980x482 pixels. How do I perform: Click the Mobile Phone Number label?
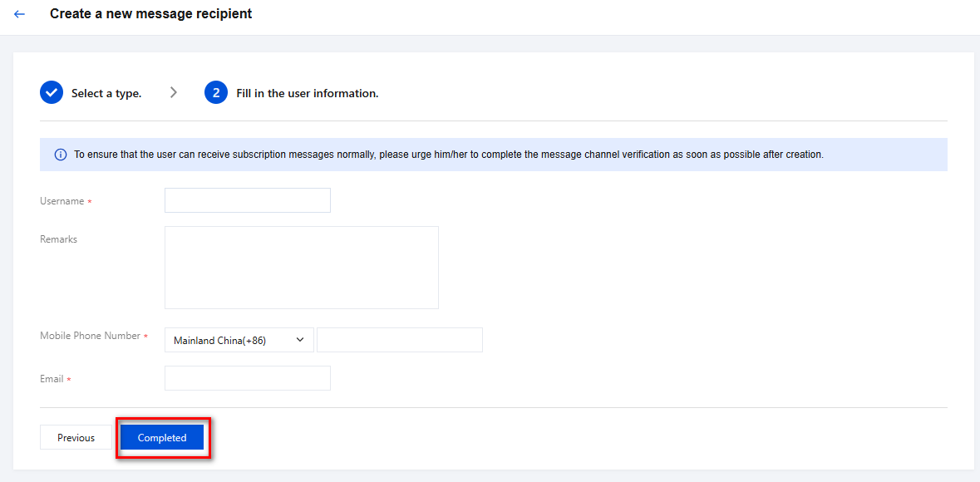tap(91, 336)
